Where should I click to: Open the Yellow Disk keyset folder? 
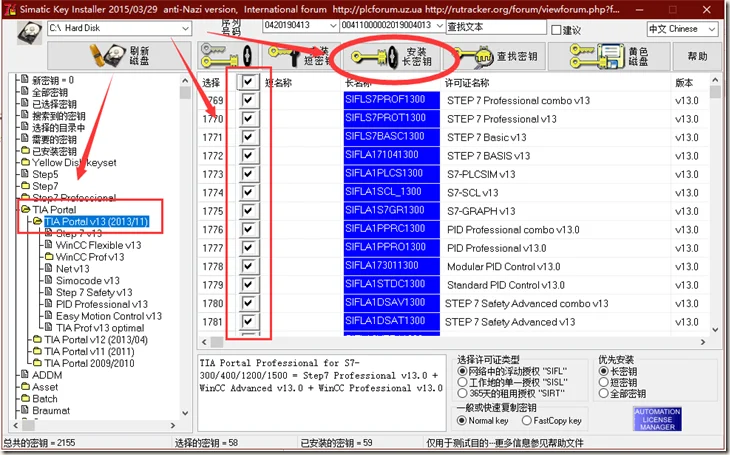(74, 163)
